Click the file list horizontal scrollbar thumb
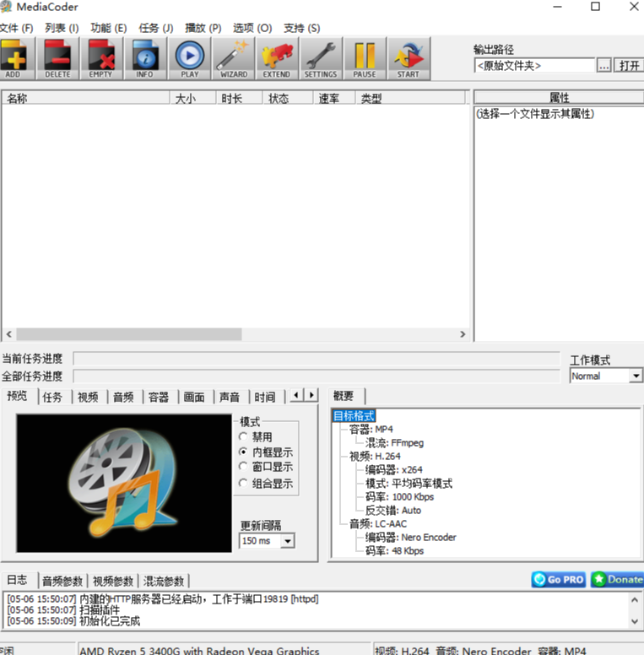Screen dimensions: 644x655 pyautogui.click(x=128, y=334)
